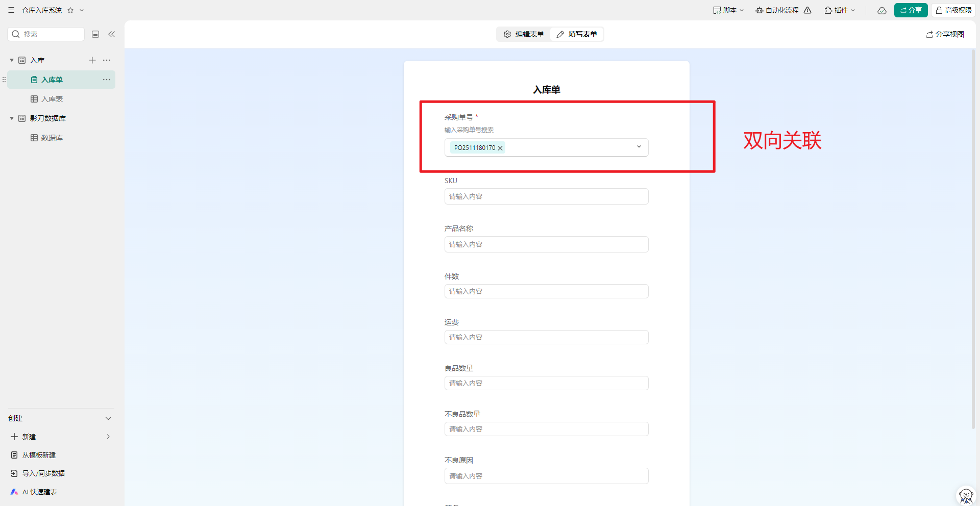Collapse the 创建 section
The height and width of the screenshot is (506, 980).
108,418
